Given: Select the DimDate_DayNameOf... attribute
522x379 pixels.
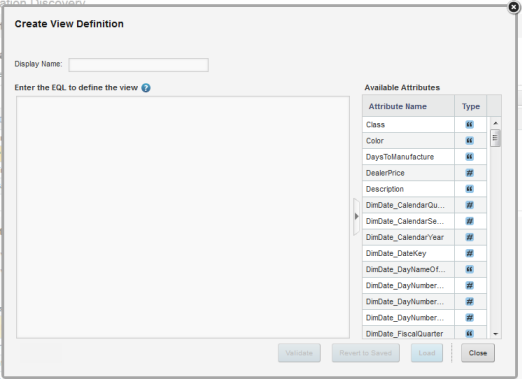Looking at the screenshot, I should pyautogui.click(x=408, y=269).
